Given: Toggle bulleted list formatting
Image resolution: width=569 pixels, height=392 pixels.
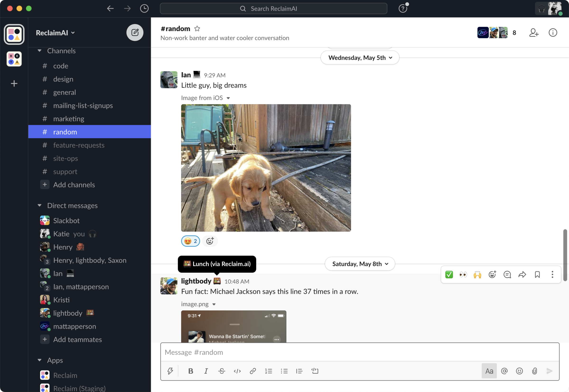Looking at the screenshot, I should (284, 371).
